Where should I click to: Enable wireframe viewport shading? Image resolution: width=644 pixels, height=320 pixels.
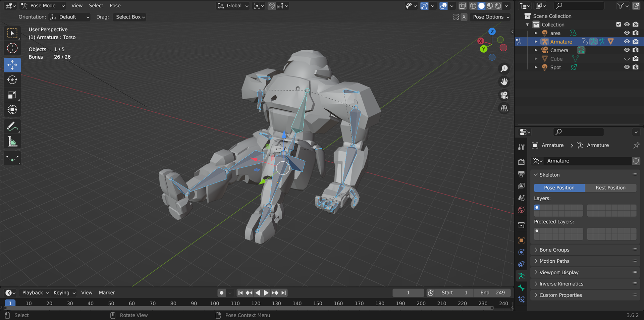tap(473, 6)
